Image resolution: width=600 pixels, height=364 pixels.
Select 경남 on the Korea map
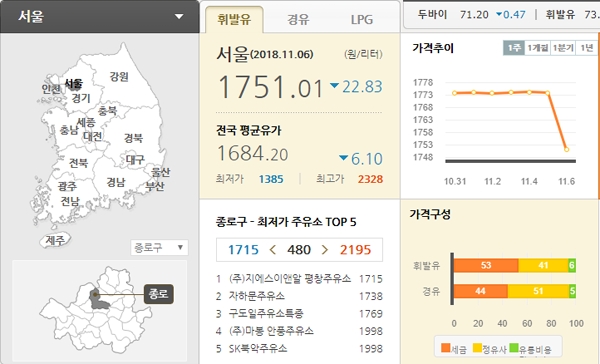coord(116,182)
